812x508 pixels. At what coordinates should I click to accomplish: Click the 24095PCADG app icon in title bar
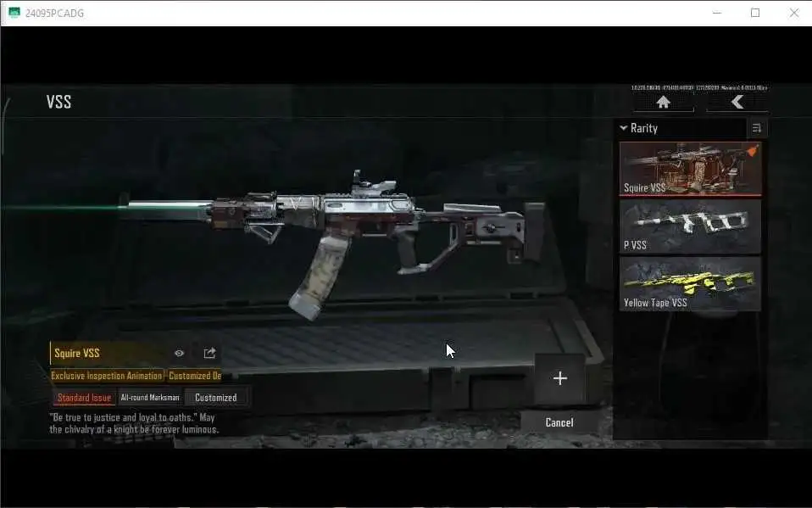(x=14, y=13)
